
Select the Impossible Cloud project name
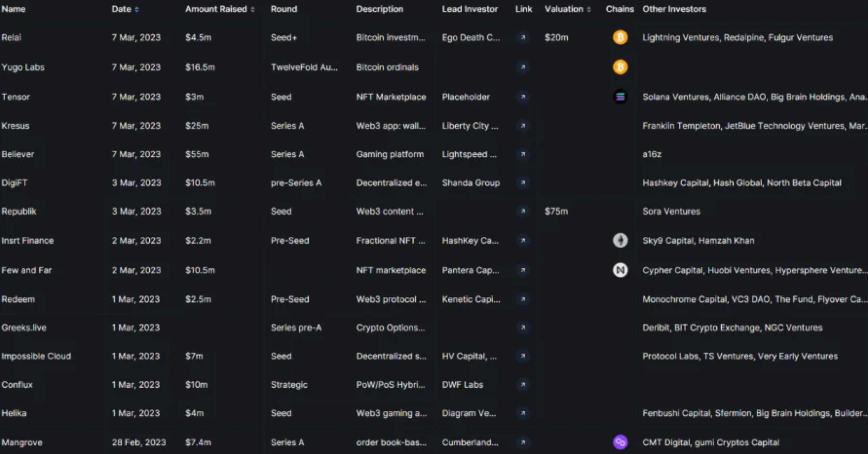click(x=36, y=356)
